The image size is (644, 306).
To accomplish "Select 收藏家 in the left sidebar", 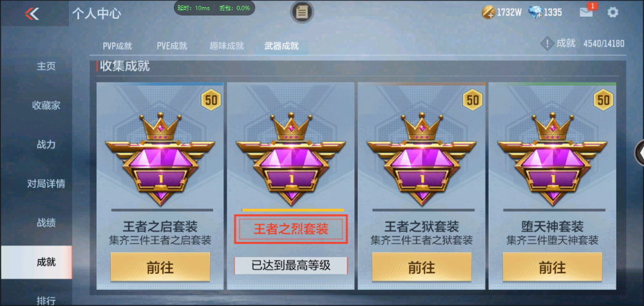I will pos(46,106).
